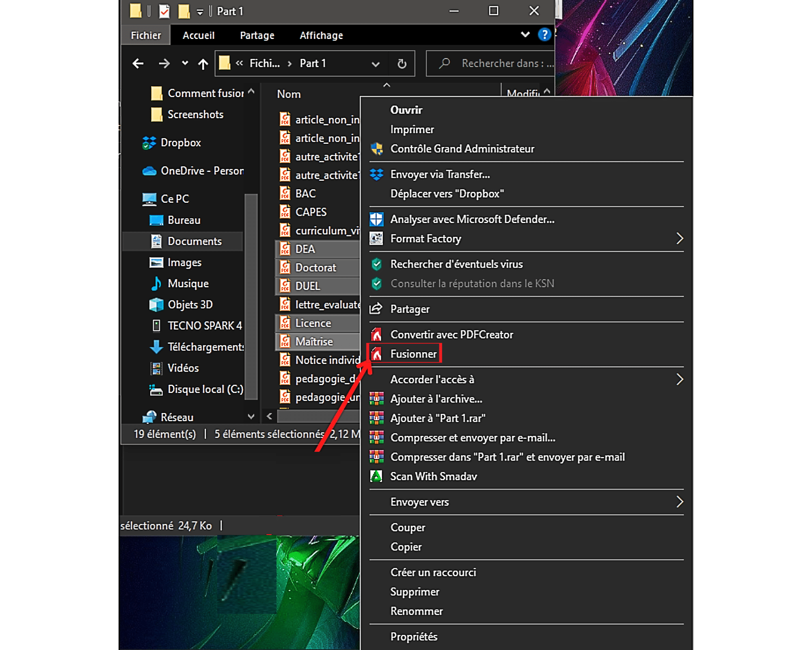
Task: Click WinRAR icon beside Ajouter à l'archive
Action: (376, 399)
